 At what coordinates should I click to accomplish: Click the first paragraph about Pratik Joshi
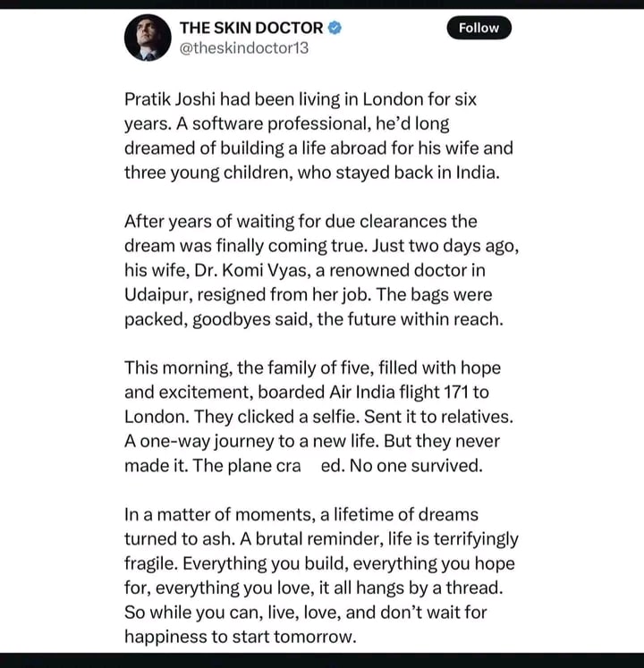[318, 135]
